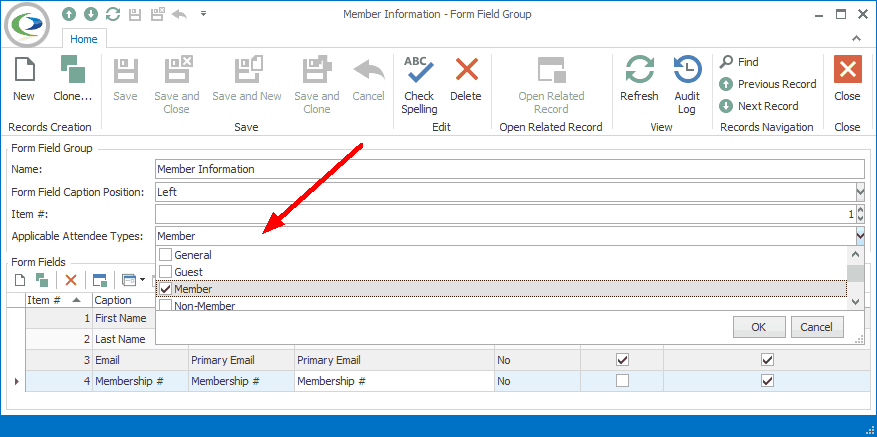Open the quick access toolbar customize dropdown

[204, 13]
